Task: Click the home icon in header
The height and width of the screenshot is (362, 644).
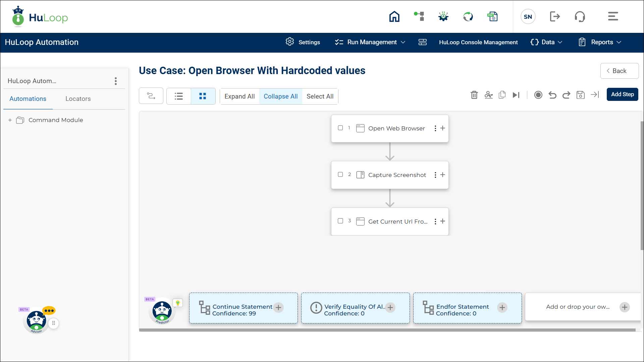Action: tap(394, 16)
